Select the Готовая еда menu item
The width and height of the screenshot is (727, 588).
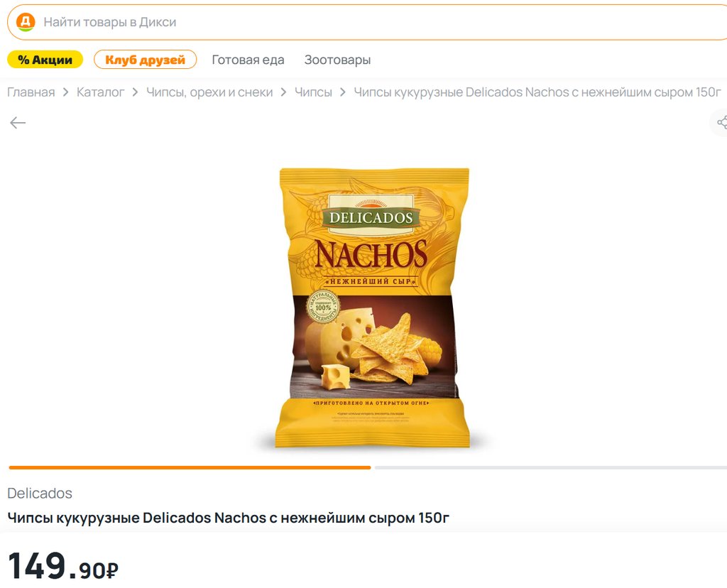[x=248, y=60]
